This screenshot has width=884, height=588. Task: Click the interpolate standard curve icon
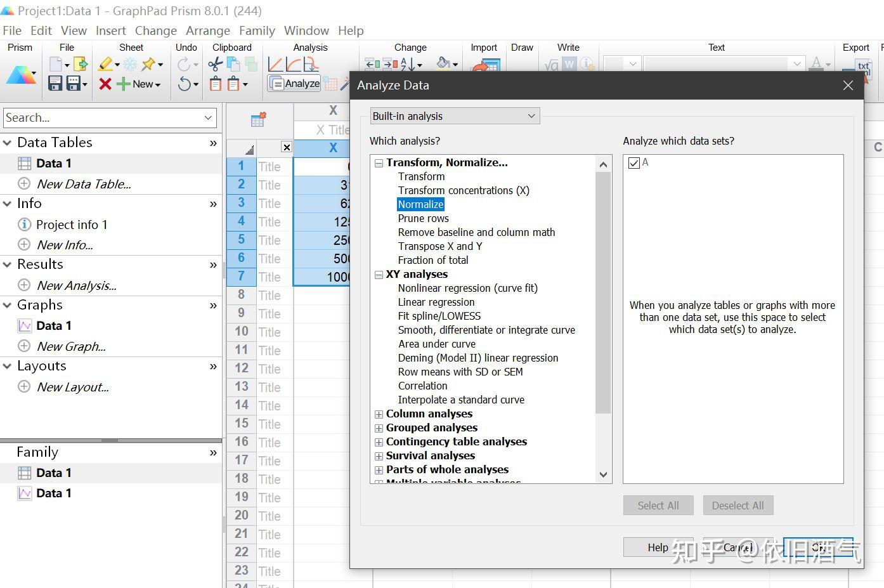(311, 64)
